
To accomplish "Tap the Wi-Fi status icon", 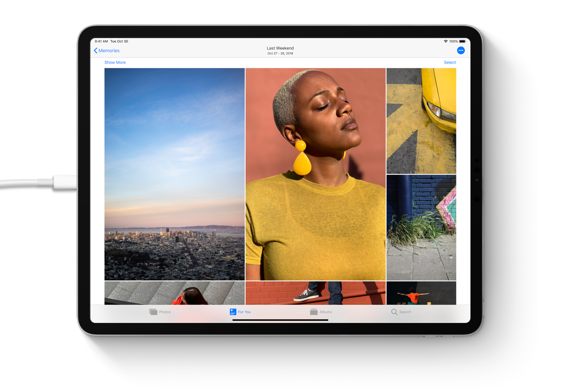I will point(446,41).
